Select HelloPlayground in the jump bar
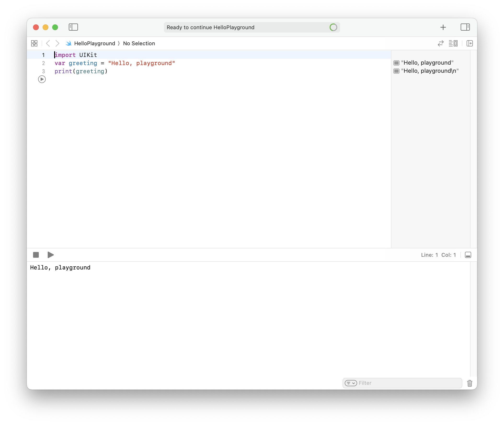504x425 pixels. (94, 43)
